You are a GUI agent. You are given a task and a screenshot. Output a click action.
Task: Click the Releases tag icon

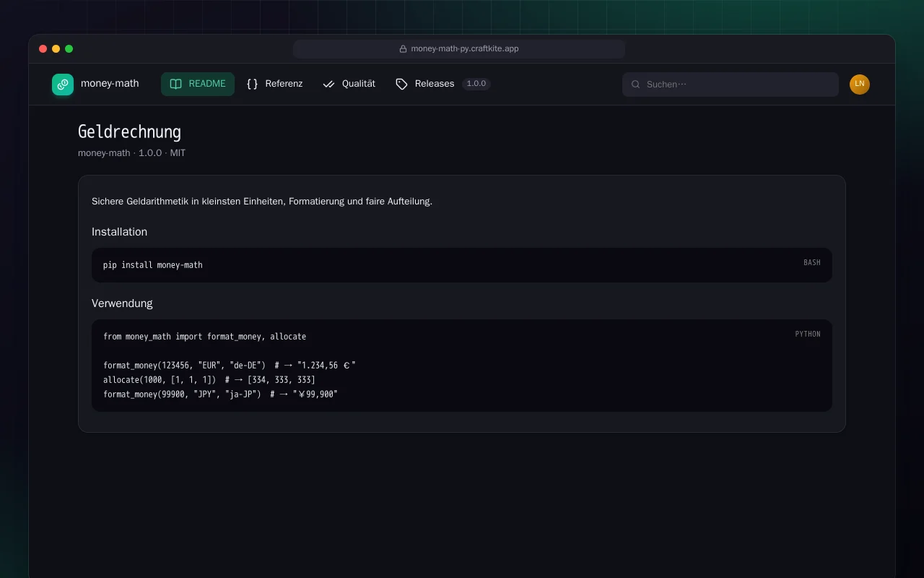[402, 84]
